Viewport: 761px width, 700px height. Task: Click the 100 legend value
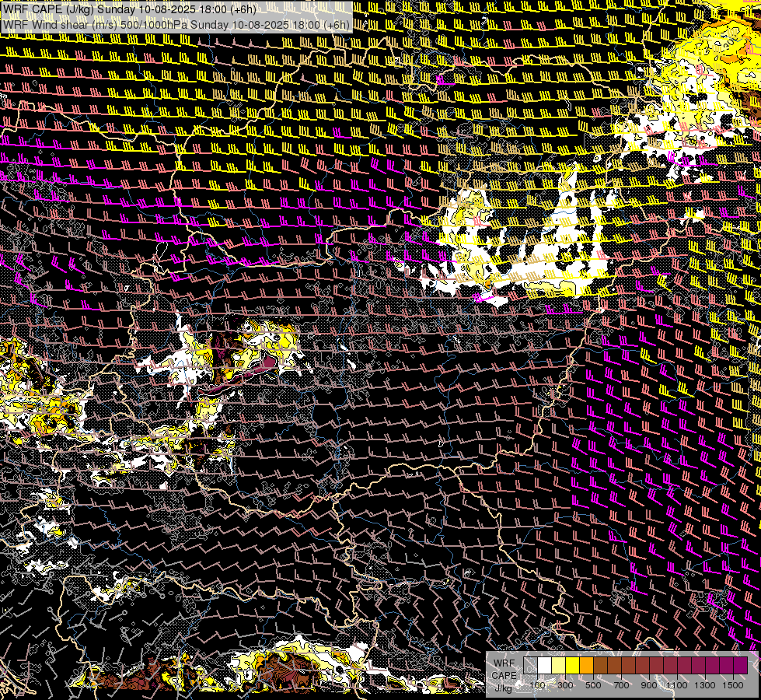point(538,685)
